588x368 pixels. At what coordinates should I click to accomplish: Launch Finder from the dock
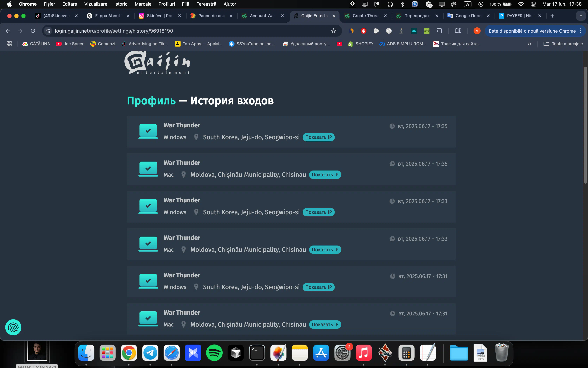(x=86, y=353)
